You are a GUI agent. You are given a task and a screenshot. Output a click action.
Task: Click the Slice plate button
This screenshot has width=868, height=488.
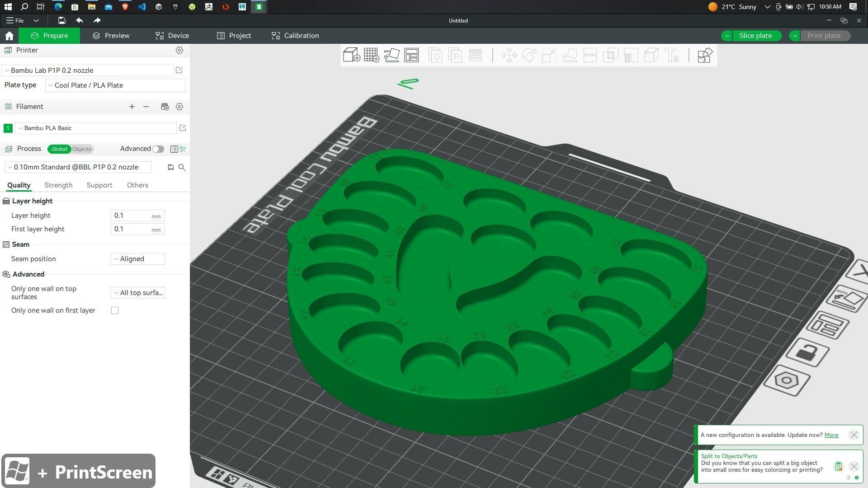(755, 36)
